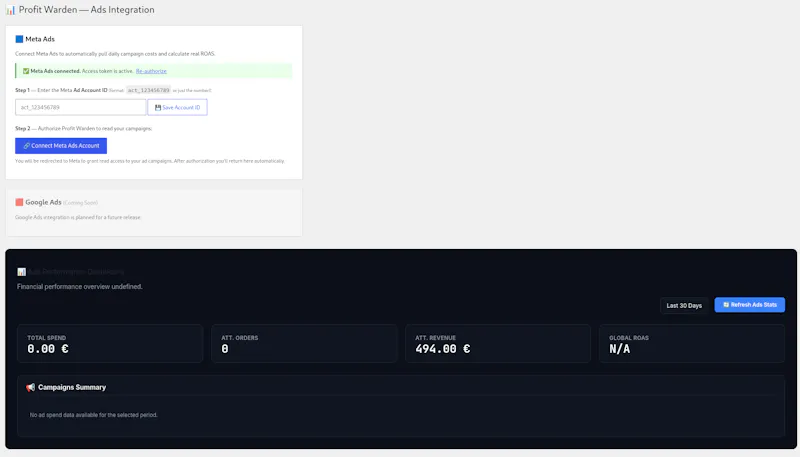Screen dimensions: 800x457
Task: Click the Profit Warden — Ads Integration title
Action: click(87, 10)
